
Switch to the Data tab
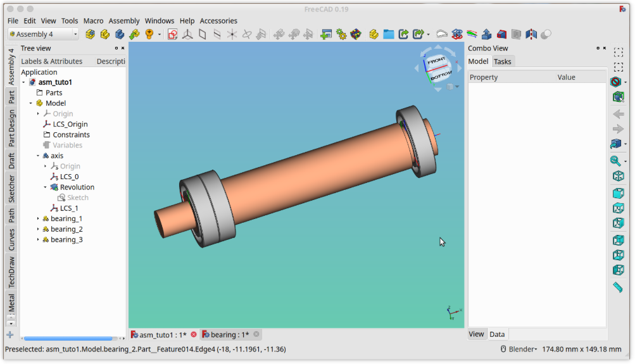(x=497, y=334)
